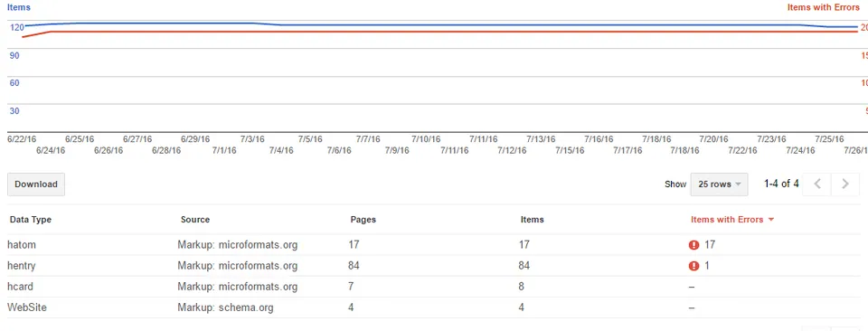Sort by the Data Type column header
Viewport: 868px width, 331px height.
click(x=31, y=220)
